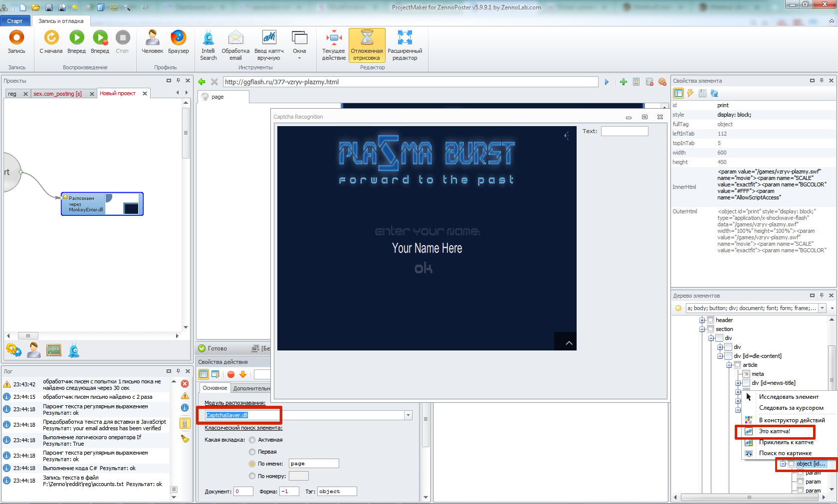The height and width of the screenshot is (504, 838).
Task: Click the scroll-up chevron on the captcha image
Action: [568, 343]
